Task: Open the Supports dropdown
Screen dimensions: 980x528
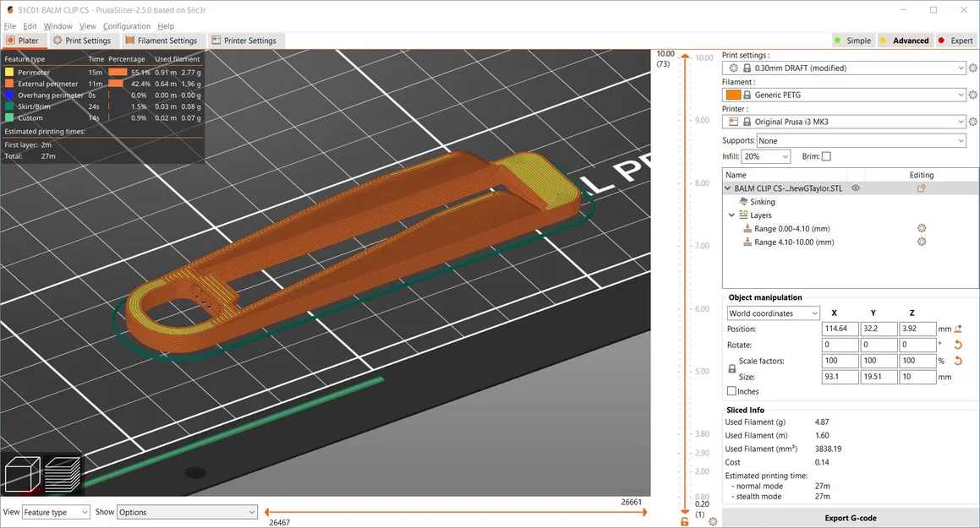Action: point(862,141)
